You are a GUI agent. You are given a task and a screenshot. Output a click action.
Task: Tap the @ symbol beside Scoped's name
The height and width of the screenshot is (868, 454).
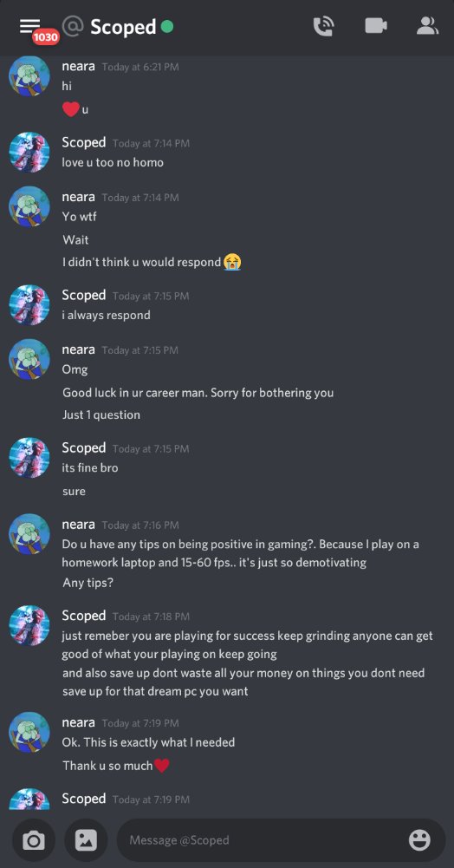[x=72, y=26]
